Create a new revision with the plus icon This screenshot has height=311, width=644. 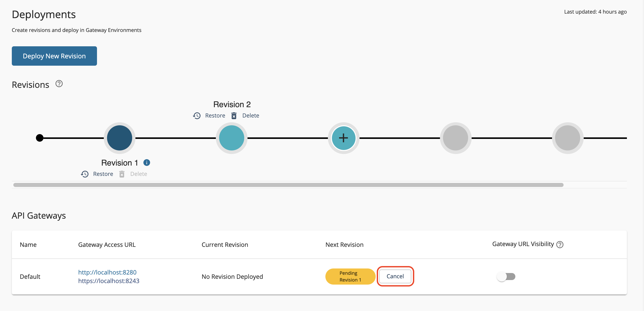tap(343, 138)
